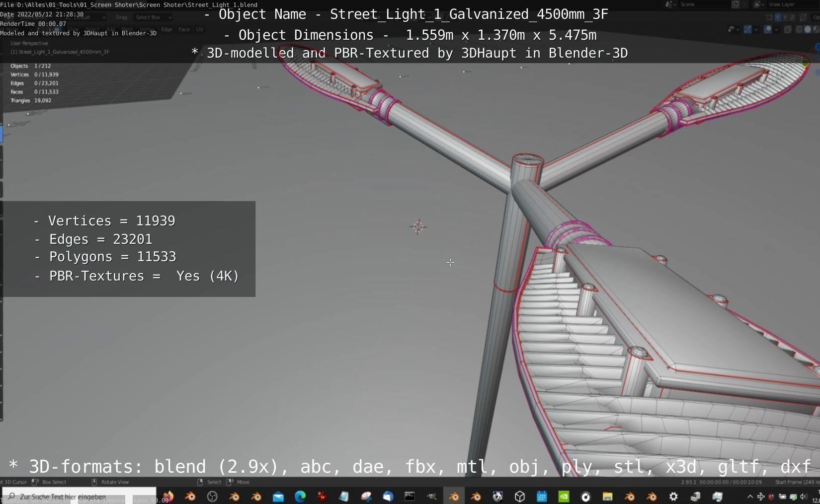
Task: Click '(1) Street_Light_1_Galvanized_4500mm_3F' viewport label
Action: click(60, 52)
